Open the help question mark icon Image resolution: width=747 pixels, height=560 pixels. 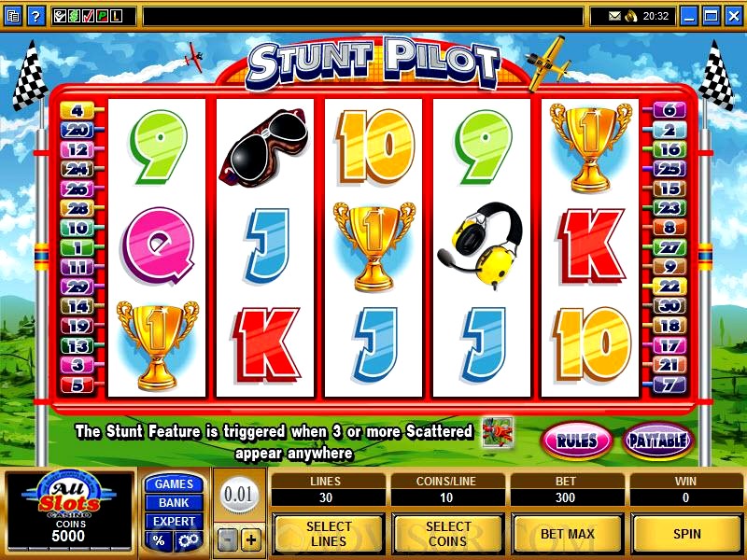point(36,17)
